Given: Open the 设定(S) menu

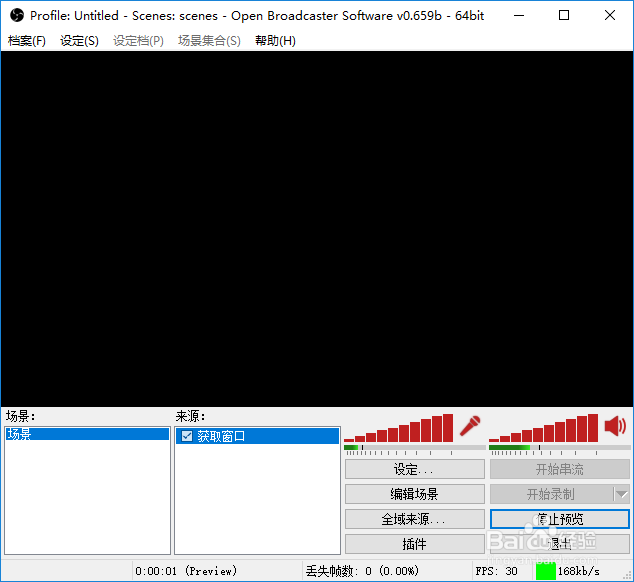Looking at the screenshot, I should point(79,41).
